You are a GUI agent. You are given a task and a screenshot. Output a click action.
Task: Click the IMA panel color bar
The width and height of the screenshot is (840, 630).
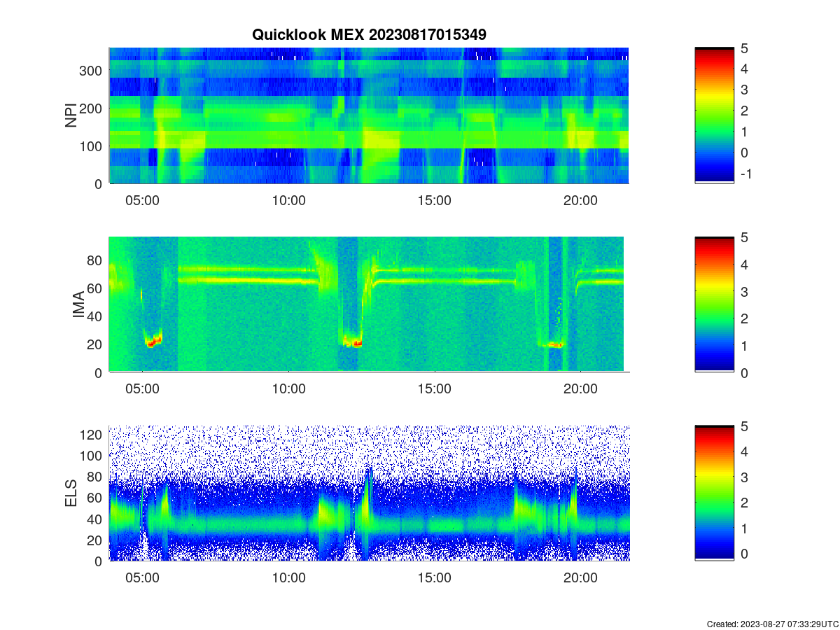(714, 304)
